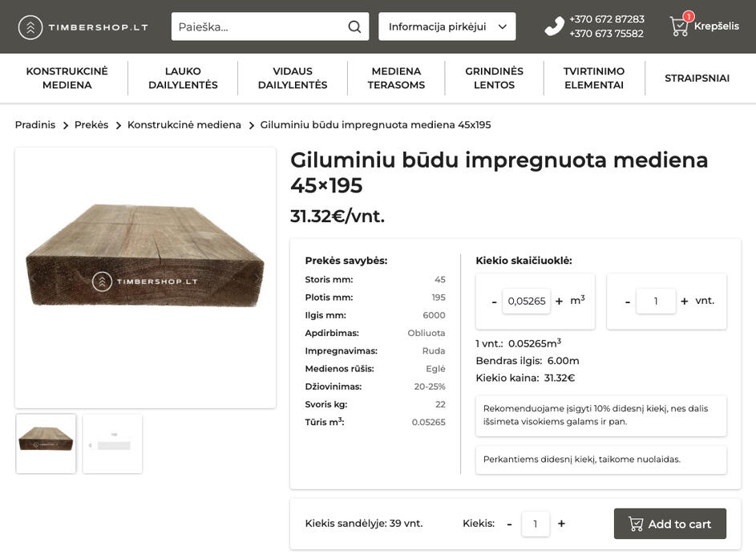Open the Prekės breadcrumb link
Screen dimensions: 756x559
(91, 124)
